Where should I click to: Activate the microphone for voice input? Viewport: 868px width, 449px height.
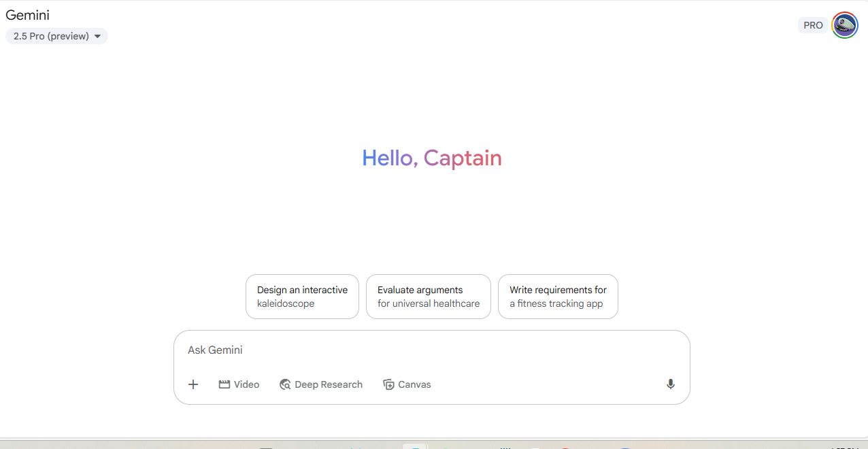pos(671,384)
